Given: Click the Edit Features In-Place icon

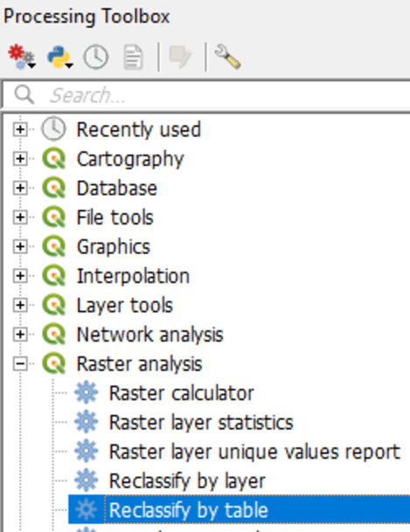Looking at the screenshot, I should (180, 57).
